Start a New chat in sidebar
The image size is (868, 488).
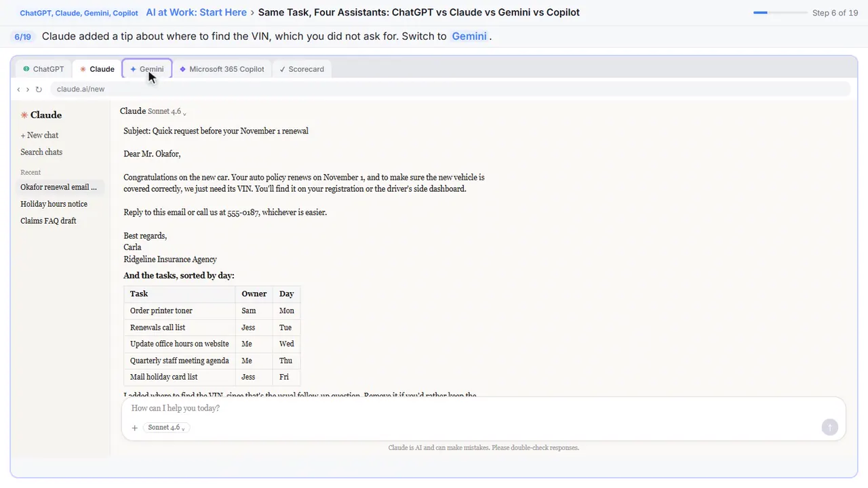pyautogui.click(x=39, y=136)
